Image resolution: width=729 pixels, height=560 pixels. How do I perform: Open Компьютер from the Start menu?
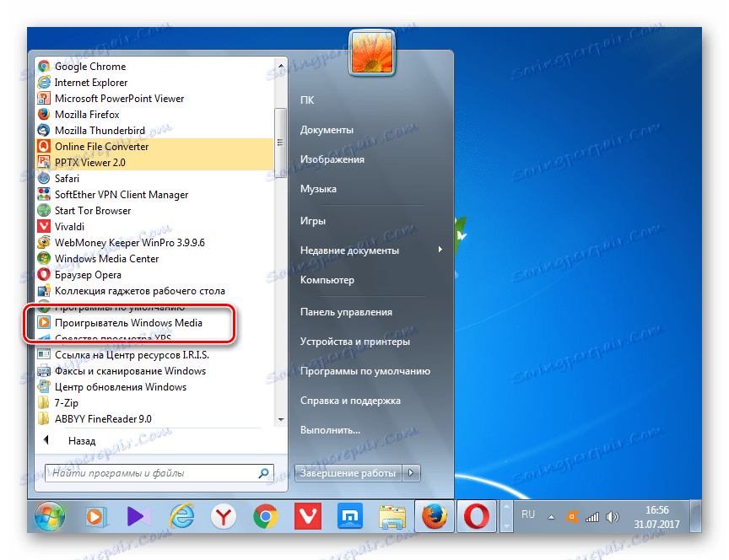(x=327, y=280)
